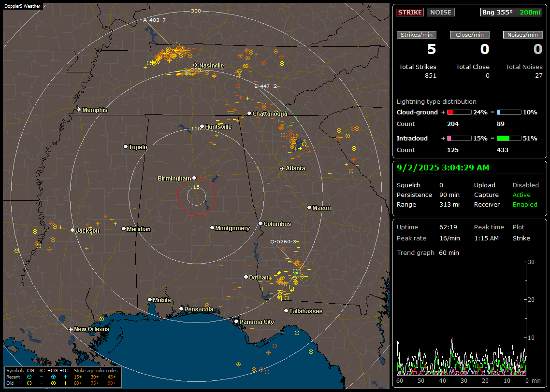Select the Noises/min label button

pyautogui.click(x=522, y=35)
